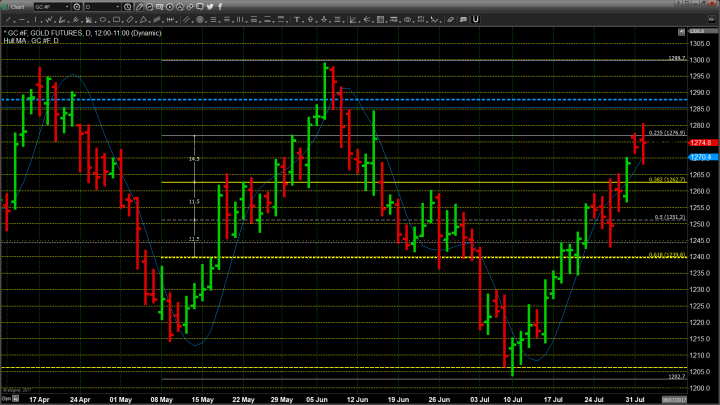720x405 pixels.
Task: Click the window help question mark button
Action: click(679, 3)
